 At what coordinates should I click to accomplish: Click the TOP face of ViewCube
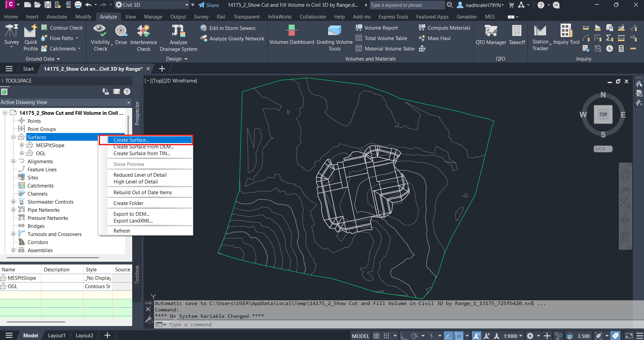point(603,114)
